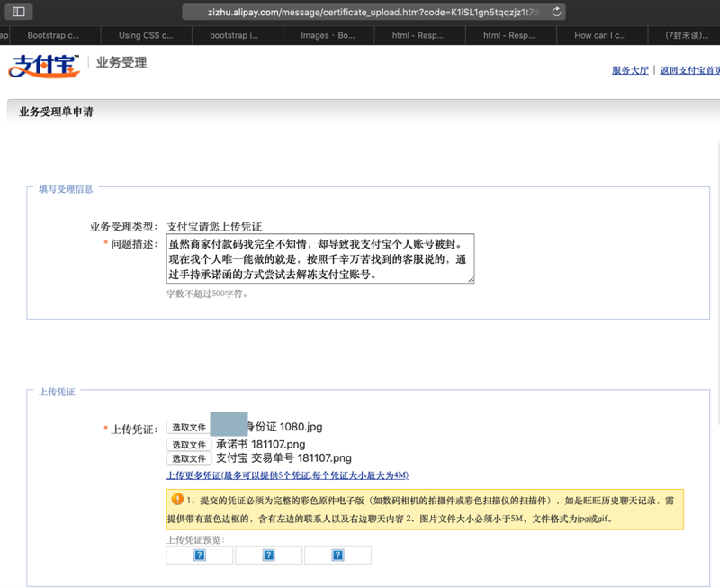Image resolution: width=720 pixels, height=588 pixels.
Task: Click the Alipay logo
Action: pyautogui.click(x=44, y=66)
